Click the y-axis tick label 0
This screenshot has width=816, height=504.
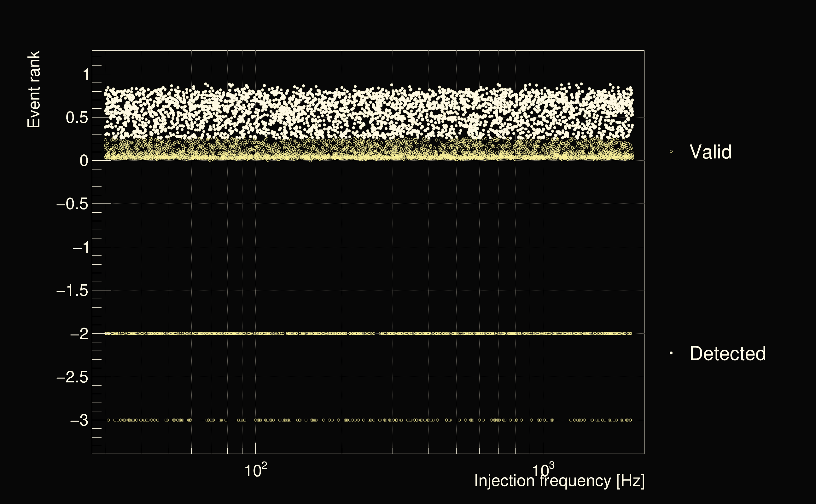pyautogui.click(x=84, y=161)
